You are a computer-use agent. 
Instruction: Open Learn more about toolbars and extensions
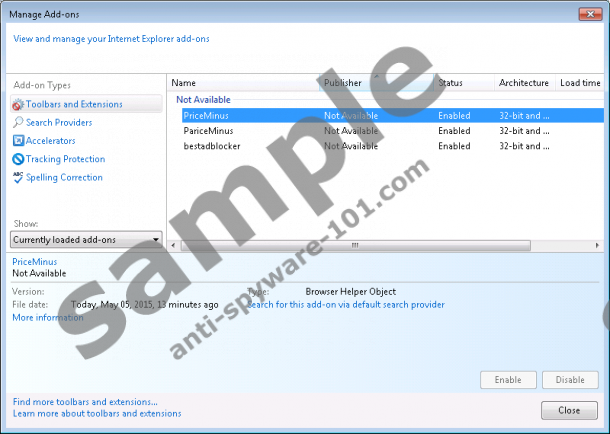[x=97, y=413]
